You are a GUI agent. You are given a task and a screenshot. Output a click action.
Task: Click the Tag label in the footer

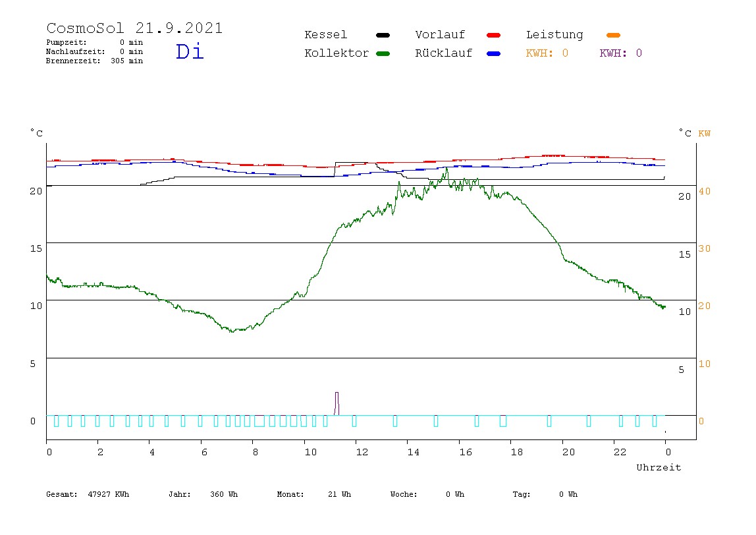pos(521,494)
